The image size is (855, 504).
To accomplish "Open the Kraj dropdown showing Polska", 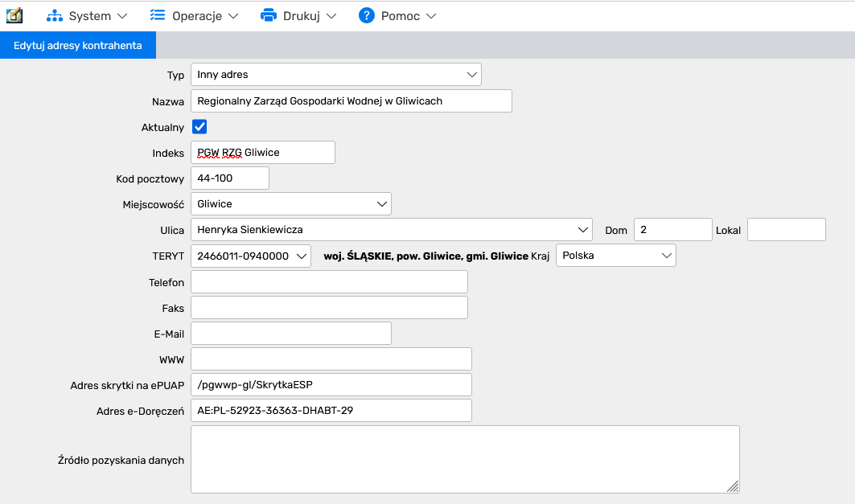I will [615, 256].
